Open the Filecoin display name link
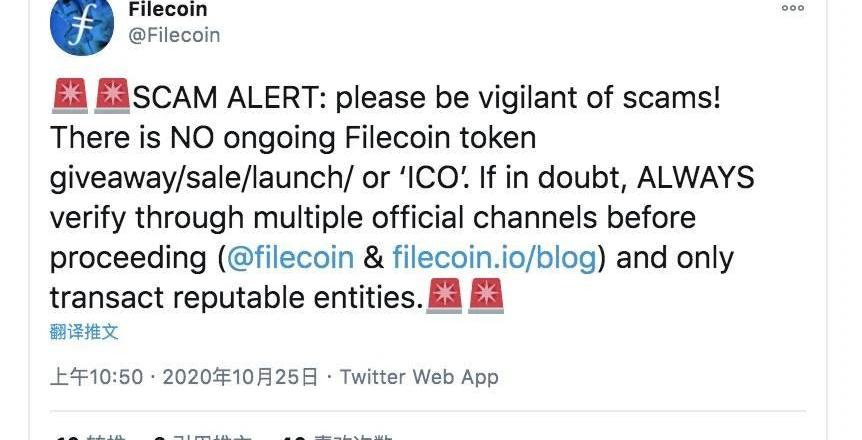The height and width of the screenshot is (440, 862). point(168,9)
